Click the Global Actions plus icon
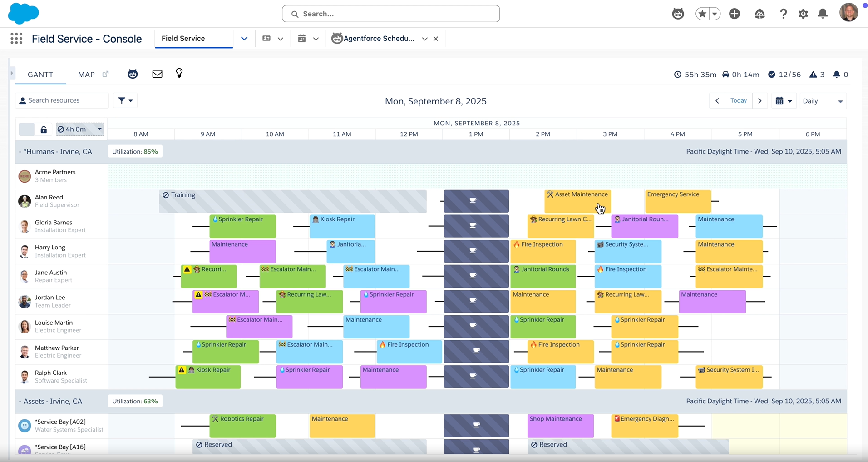The height and width of the screenshot is (462, 868). [735, 14]
